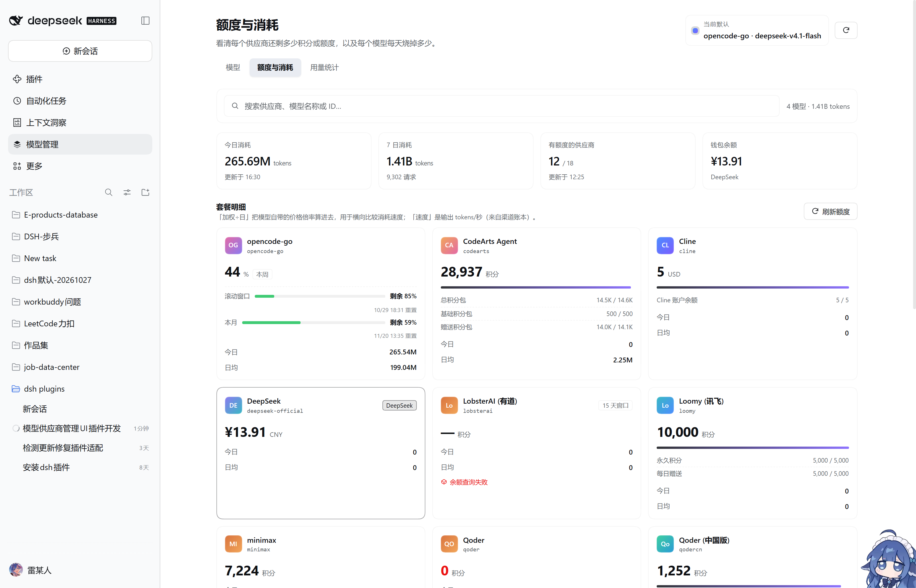Screen dimensions: 916x588
Task: Start a new conversation with 新会话 button
Action: coord(80,51)
